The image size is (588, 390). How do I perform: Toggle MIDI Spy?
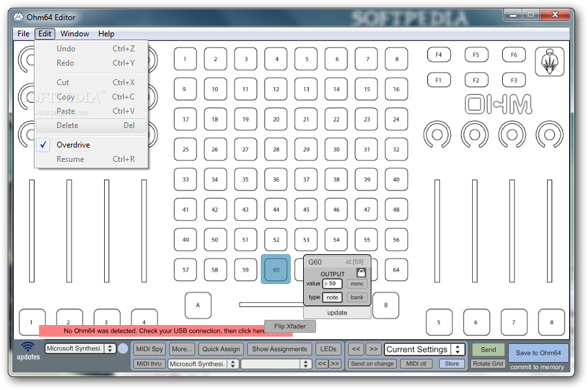tap(149, 349)
